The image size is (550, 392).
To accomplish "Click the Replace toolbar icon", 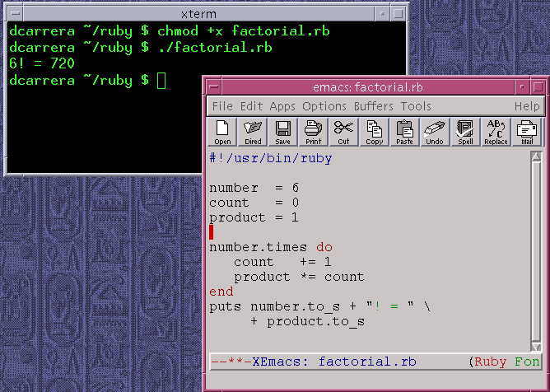I will 496,132.
